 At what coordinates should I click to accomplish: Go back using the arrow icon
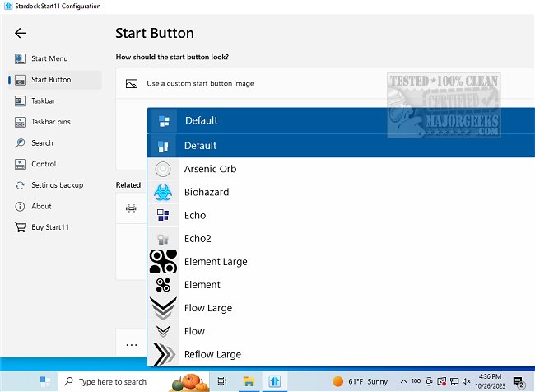click(21, 33)
